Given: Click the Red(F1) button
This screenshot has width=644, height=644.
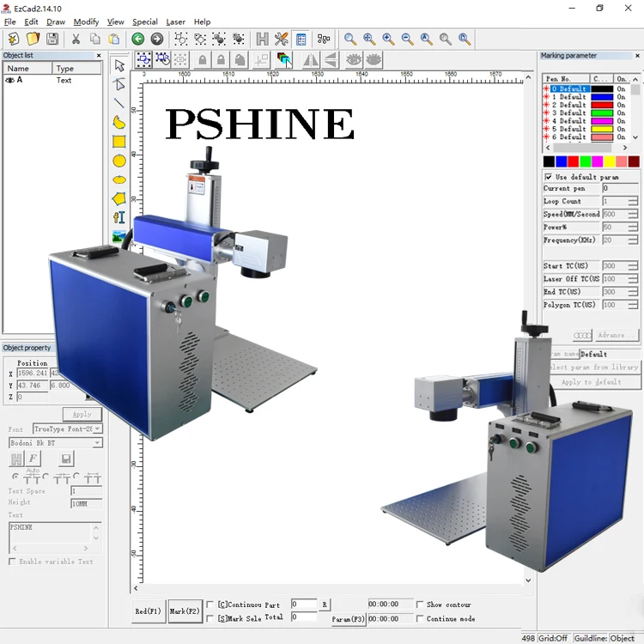Looking at the screenshot, I should [148, 611].
